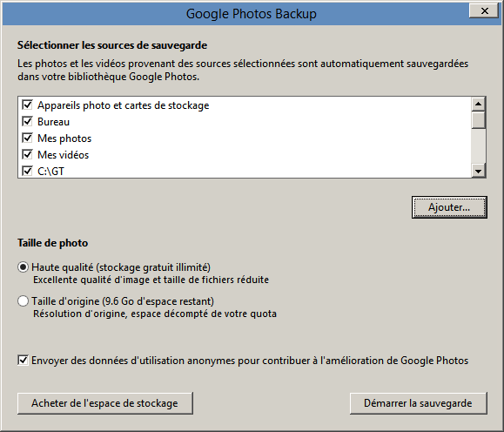504x432 pixels.
Task: Click the source list scroll down arrow
Action: 478,171
